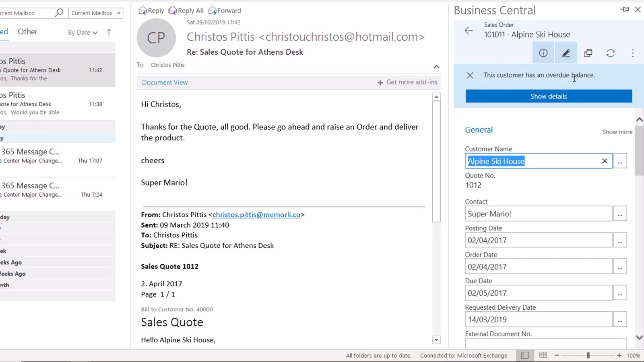This screenshot has height=362, width=644.
Task: Click the Order Date field
Action: [539, 267]
